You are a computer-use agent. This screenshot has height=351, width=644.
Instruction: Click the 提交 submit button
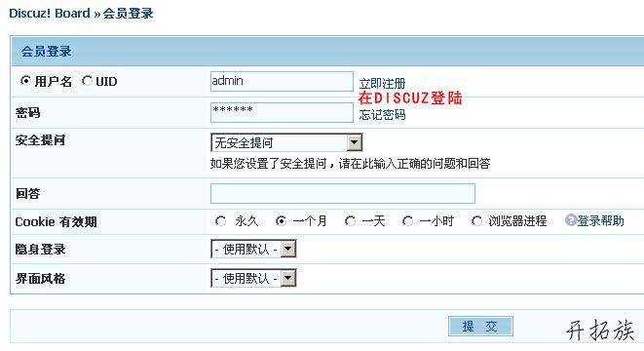point(480,327)
